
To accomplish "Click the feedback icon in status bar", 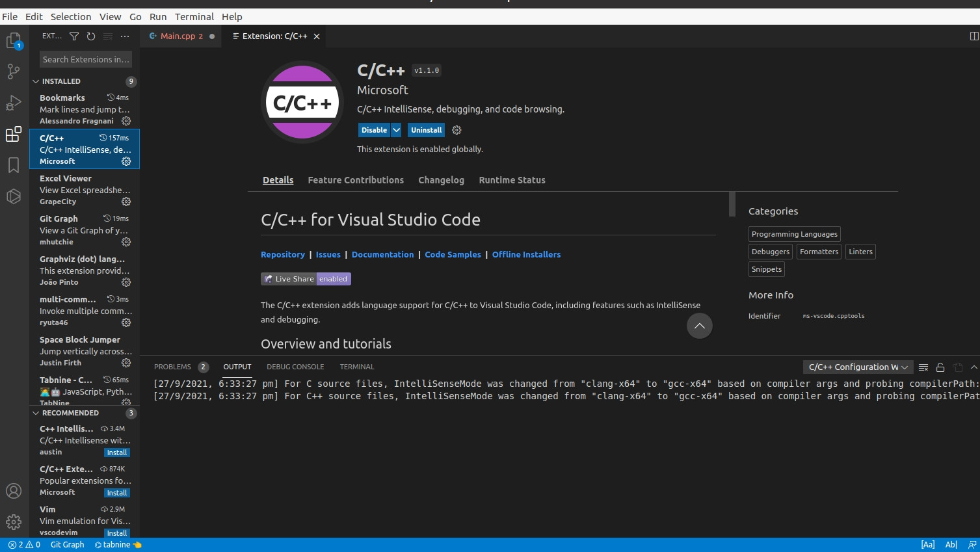I will pyautogui.click(x=972, y=545).
